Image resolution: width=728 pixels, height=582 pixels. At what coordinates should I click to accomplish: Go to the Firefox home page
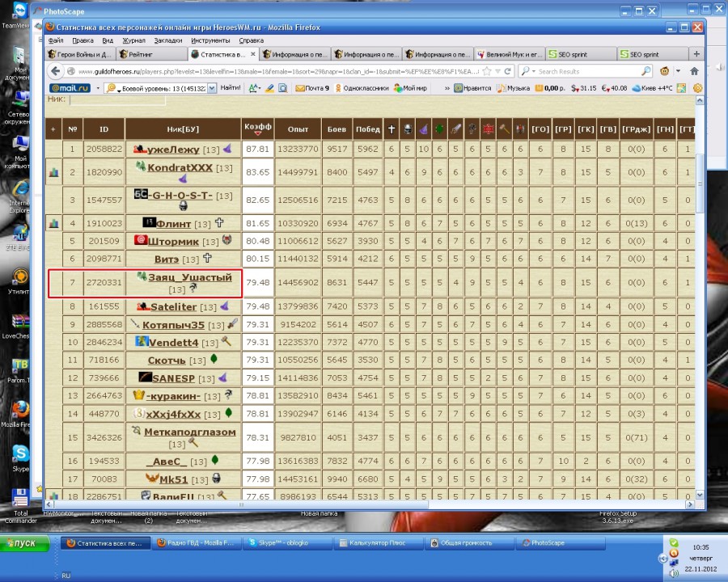tap(694, 71)
